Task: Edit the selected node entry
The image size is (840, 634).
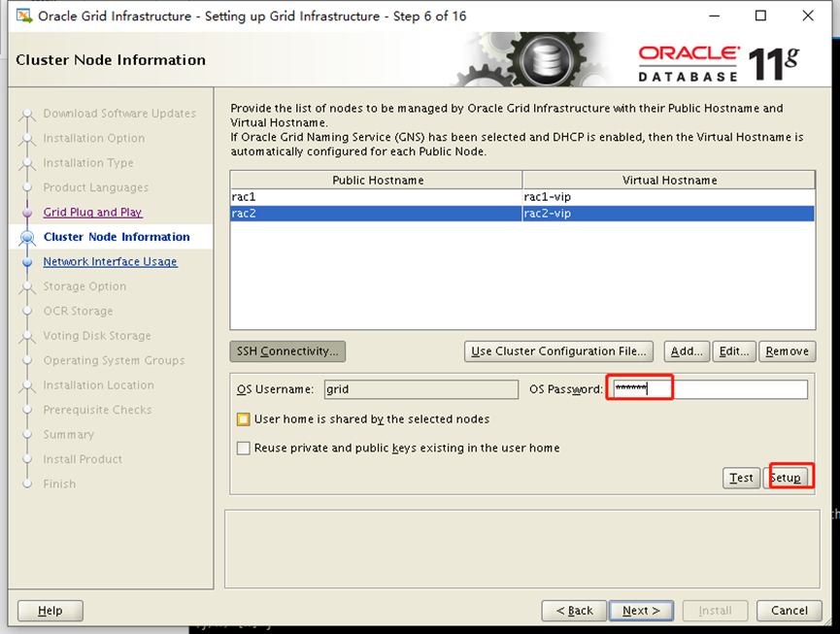Action: tap(734, 351)
